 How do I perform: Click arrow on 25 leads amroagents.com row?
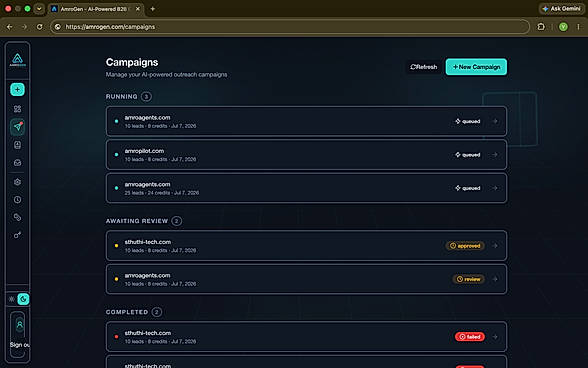click(x=495, y=188)
